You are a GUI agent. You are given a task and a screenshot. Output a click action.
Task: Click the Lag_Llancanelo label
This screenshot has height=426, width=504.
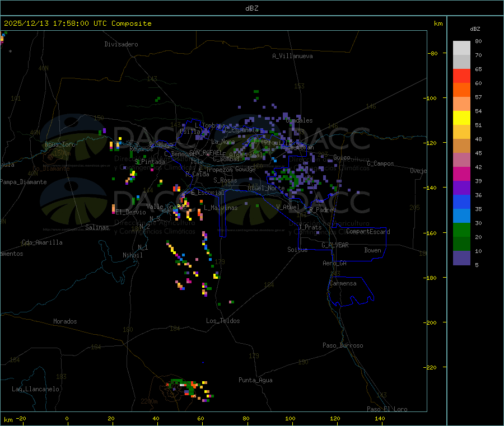point(36,388)
